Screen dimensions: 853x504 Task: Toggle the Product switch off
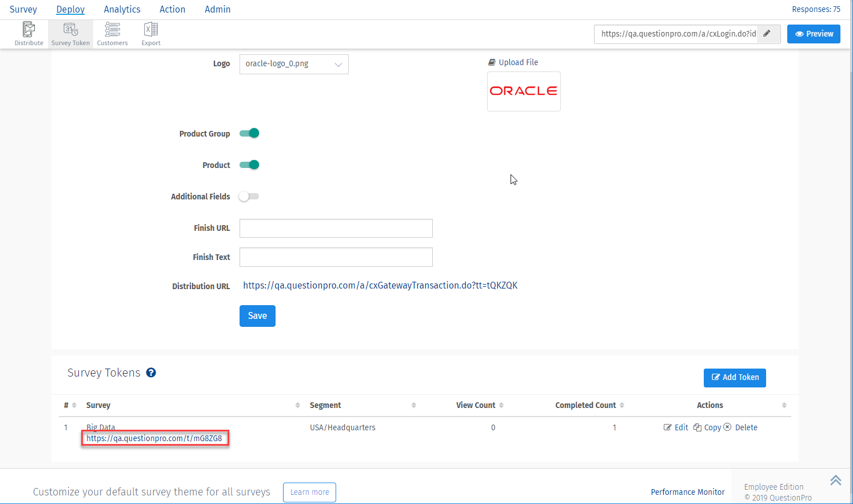click(x=249, y=165)
